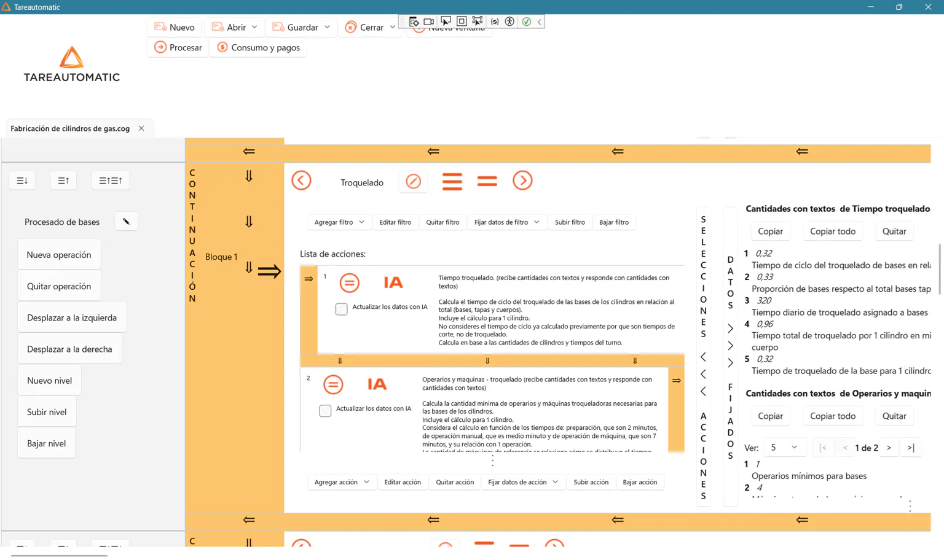The width and height of the screenshot is (944, 560).
Task: Click the circled equals icon of Tiempo troquelado action
Action: [x=350, y=282]
